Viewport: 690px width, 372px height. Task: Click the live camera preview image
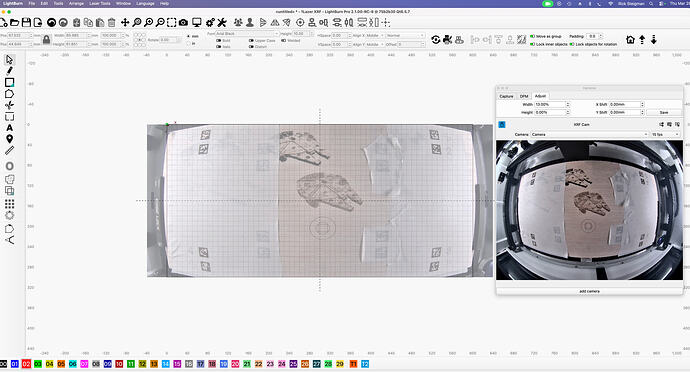589,210
